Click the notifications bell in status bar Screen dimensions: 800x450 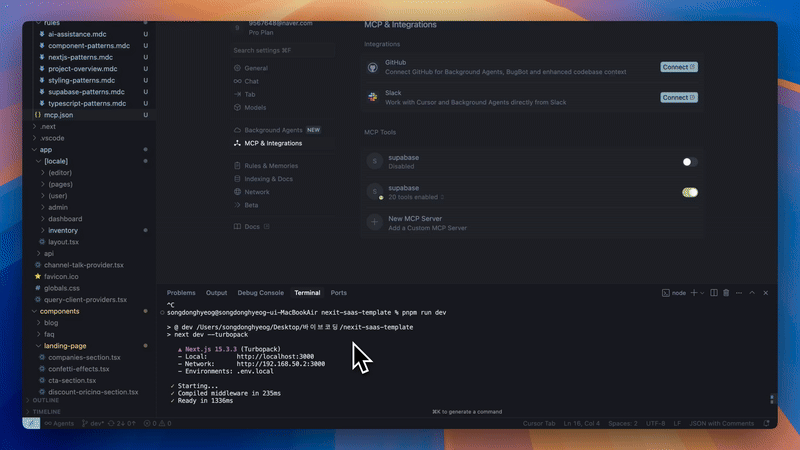pos(768,423)
